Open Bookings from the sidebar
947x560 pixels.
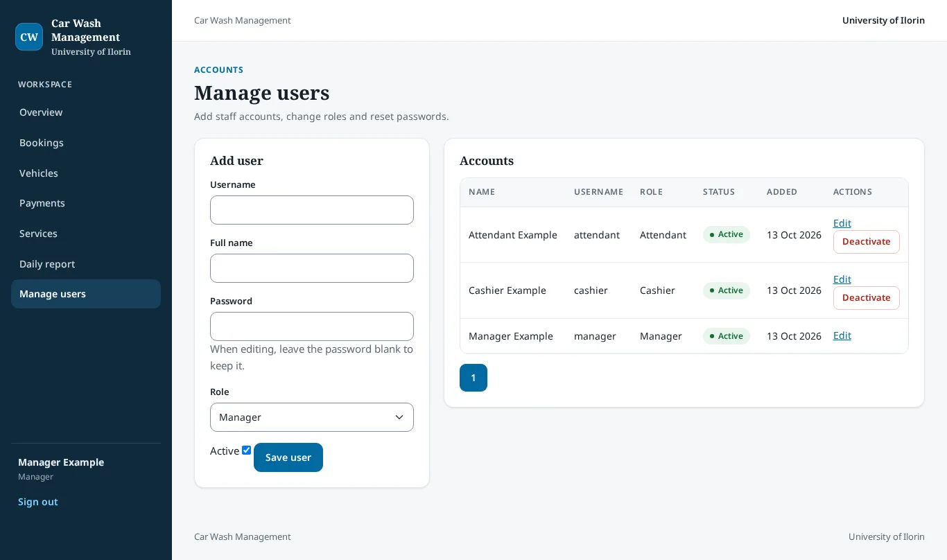coord(86,143)
